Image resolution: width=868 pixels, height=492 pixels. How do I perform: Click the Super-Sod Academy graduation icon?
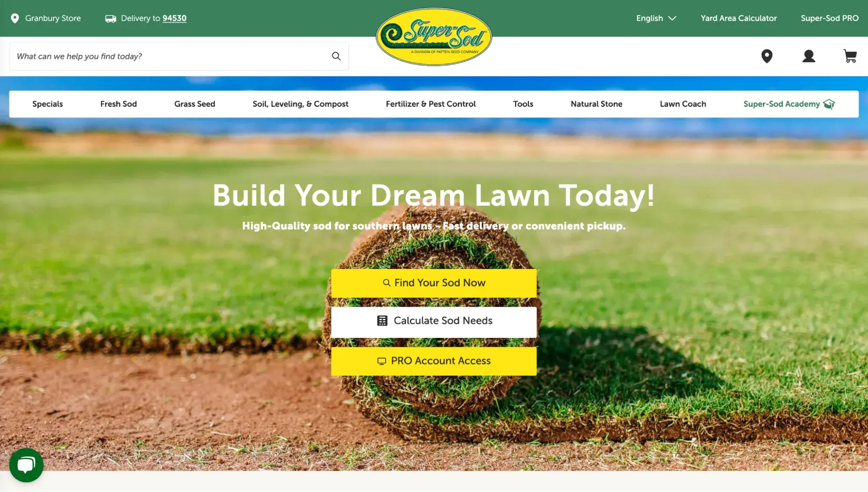tap(829, 104)
